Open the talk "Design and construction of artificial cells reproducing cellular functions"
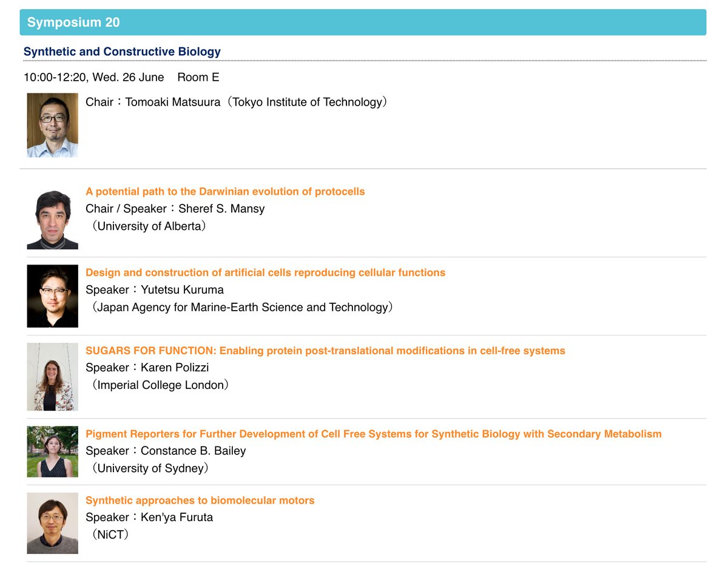728x566 pixels. click(x=265, y=272)
